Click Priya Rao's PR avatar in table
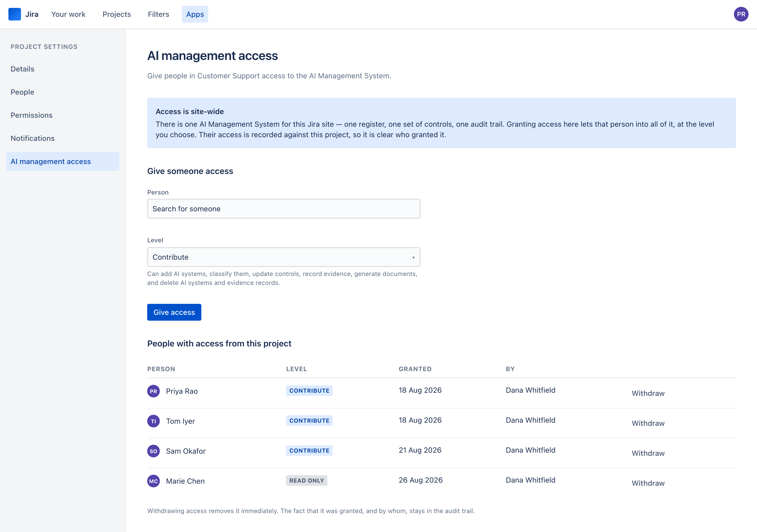 click(x=153, y=391)
